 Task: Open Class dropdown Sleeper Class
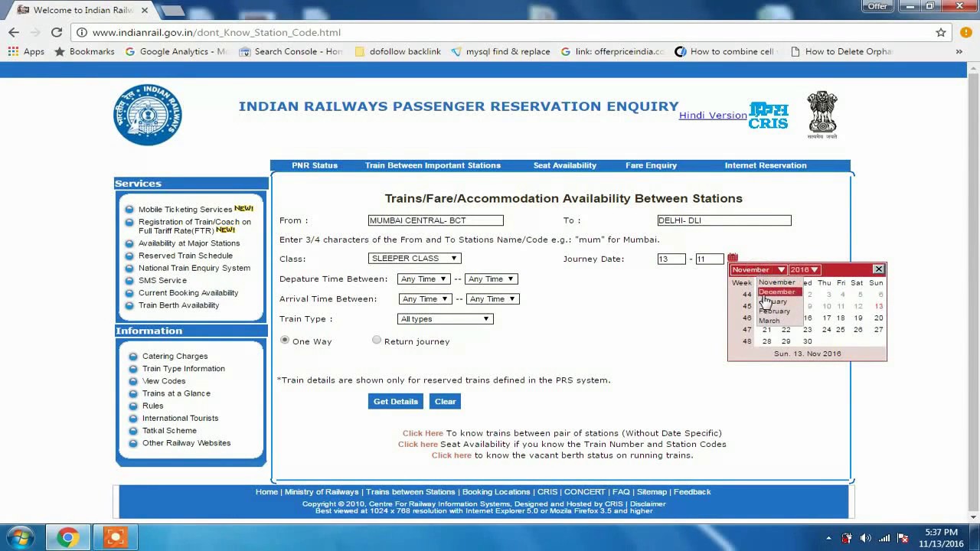(x=414, y=258)
